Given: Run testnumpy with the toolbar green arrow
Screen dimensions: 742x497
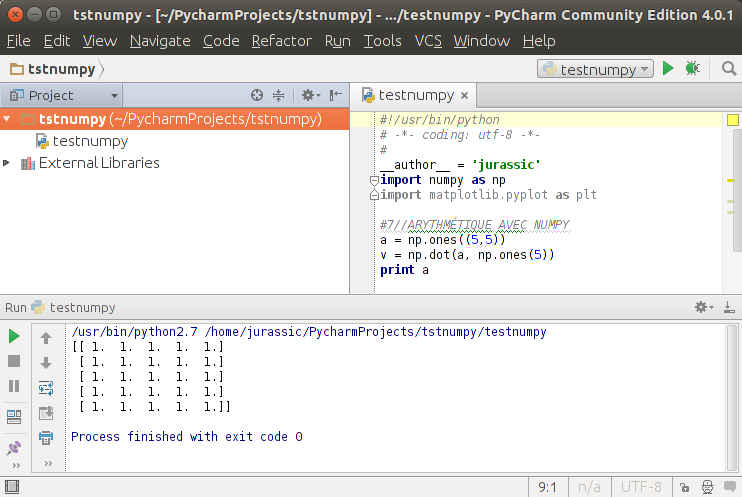Looking at the screenshot, I should click(x=668, y=69).
